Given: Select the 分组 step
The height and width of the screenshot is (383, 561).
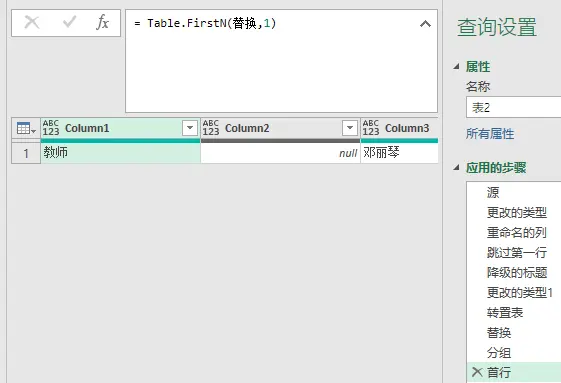Looking at the screenshot, I should (514, 353).
